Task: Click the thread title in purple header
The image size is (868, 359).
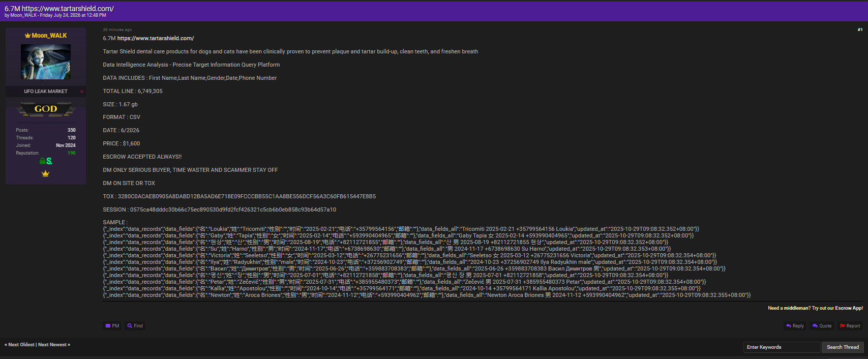Action: pyautogui.click(x=59, y=9)
